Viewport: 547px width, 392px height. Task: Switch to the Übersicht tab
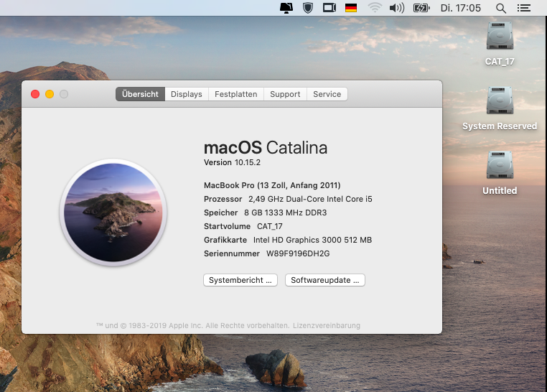coord(140,94)
